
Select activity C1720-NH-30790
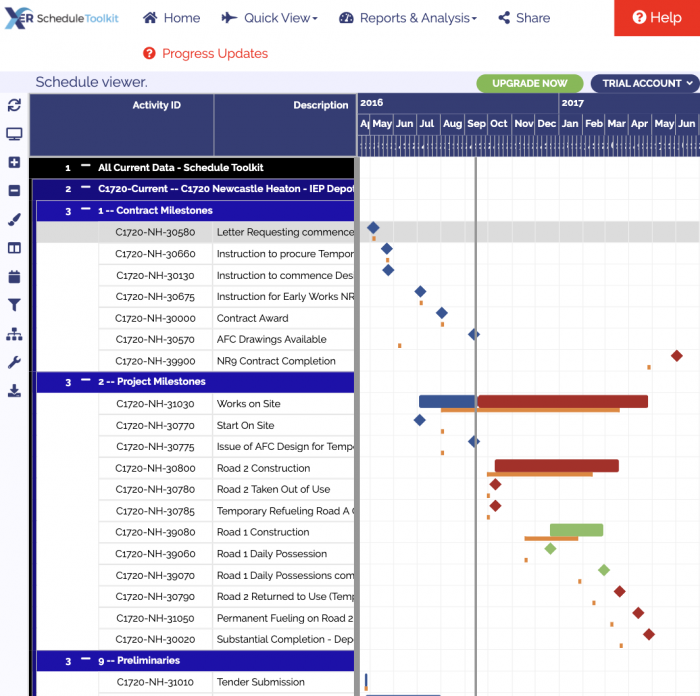click(x=155, y=597)
